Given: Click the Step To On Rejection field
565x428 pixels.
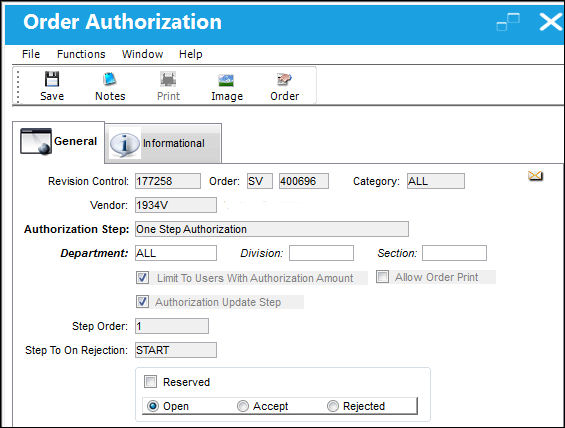Looking at the screenshot, I should pos(176,350).
